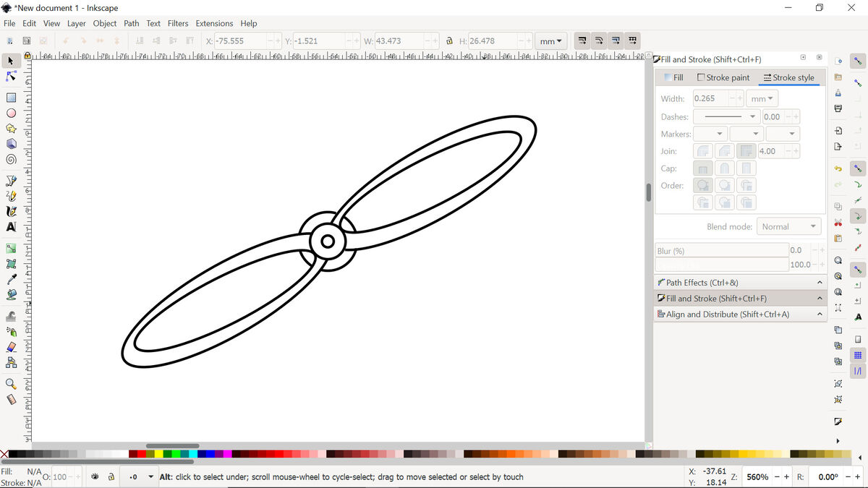Activate the Spray tool
Image resolution: width=868 pixels, height=488 pixels.
point(11,332)
